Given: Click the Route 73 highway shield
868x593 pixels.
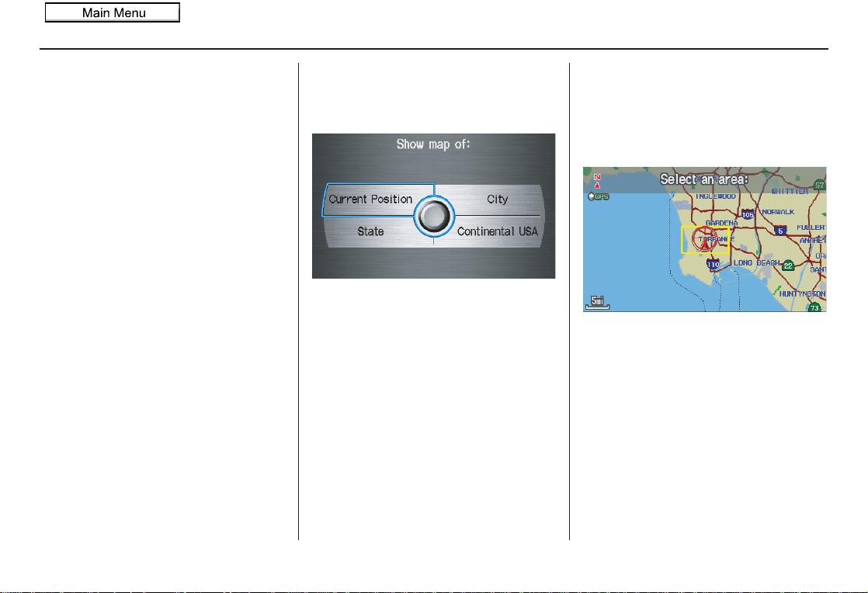Looking at the screenshot, I should (x=814, y=307).
